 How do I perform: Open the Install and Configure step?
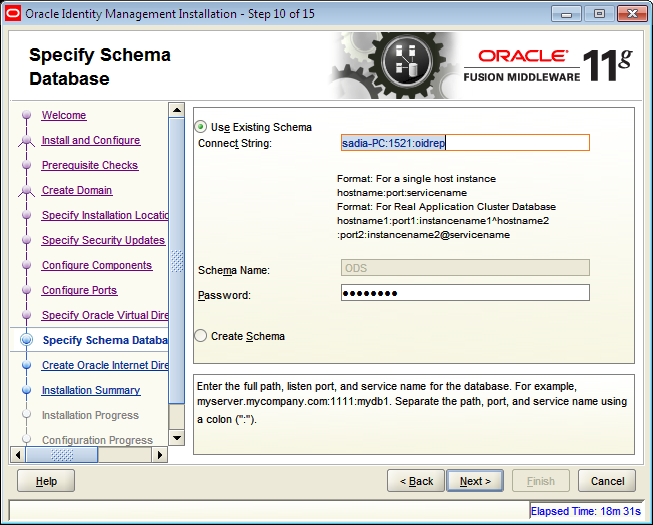click(x=91, y=140)
